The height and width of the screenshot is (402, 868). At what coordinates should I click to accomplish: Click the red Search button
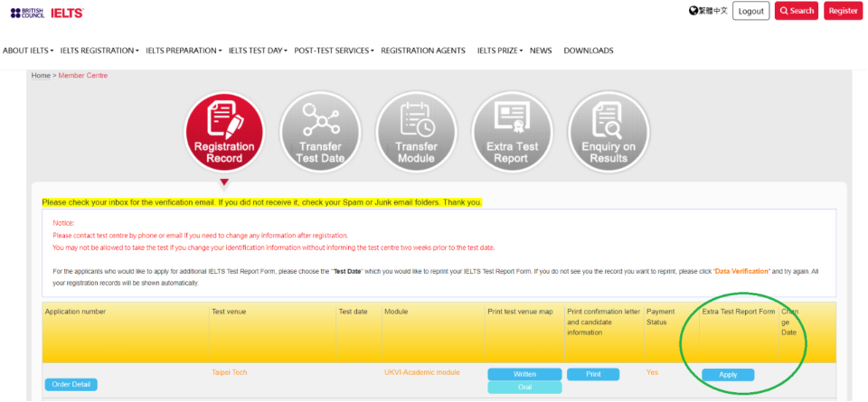[x=796, y=11]
